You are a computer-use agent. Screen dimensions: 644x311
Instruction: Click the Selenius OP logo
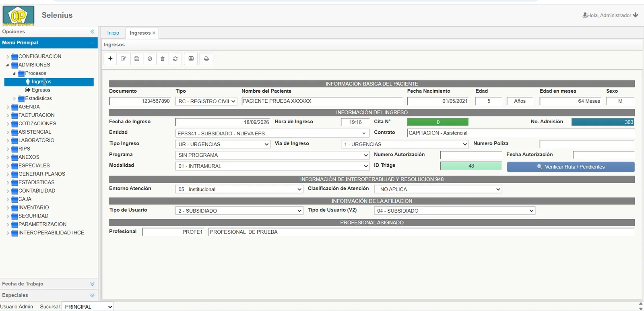point(19,16)
